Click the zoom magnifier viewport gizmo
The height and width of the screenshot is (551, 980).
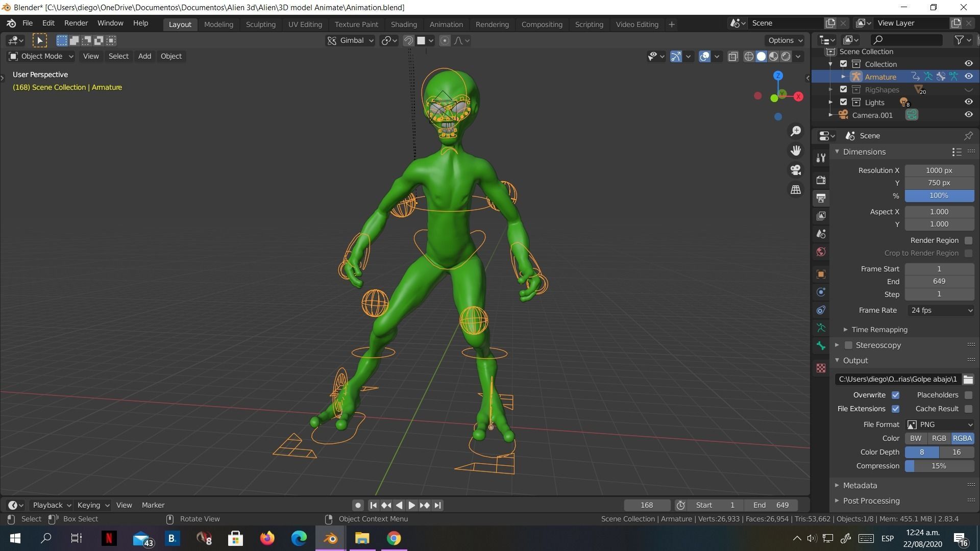(795, 131)
